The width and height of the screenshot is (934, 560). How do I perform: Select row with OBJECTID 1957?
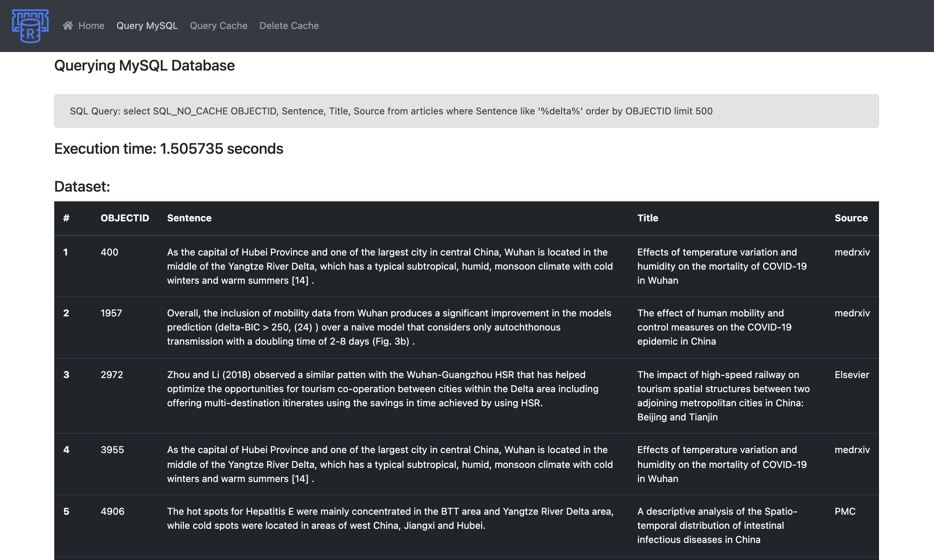tap(111, 313)
